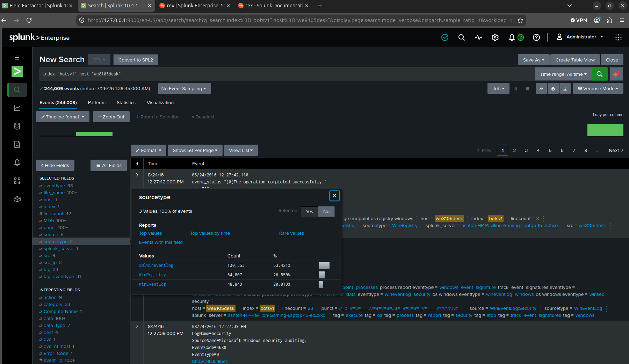This screenshot has height=364, width=629.
Task: Open the All Fields button
Action: 109,165
